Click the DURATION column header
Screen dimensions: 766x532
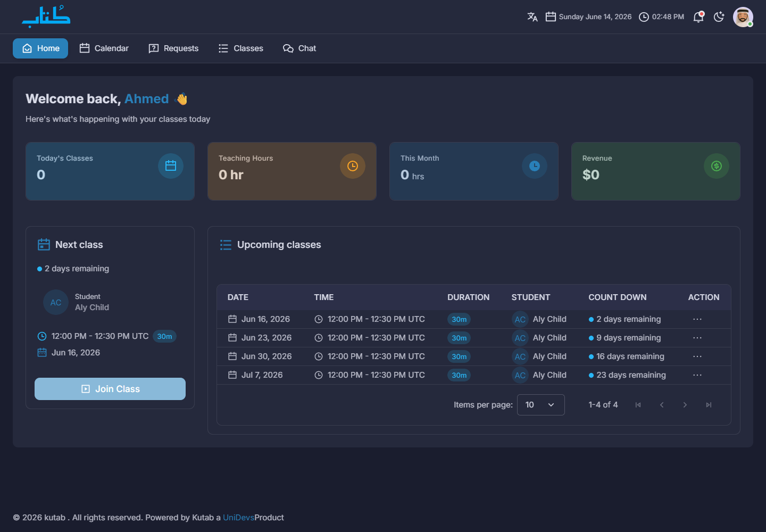click(468, 297)
